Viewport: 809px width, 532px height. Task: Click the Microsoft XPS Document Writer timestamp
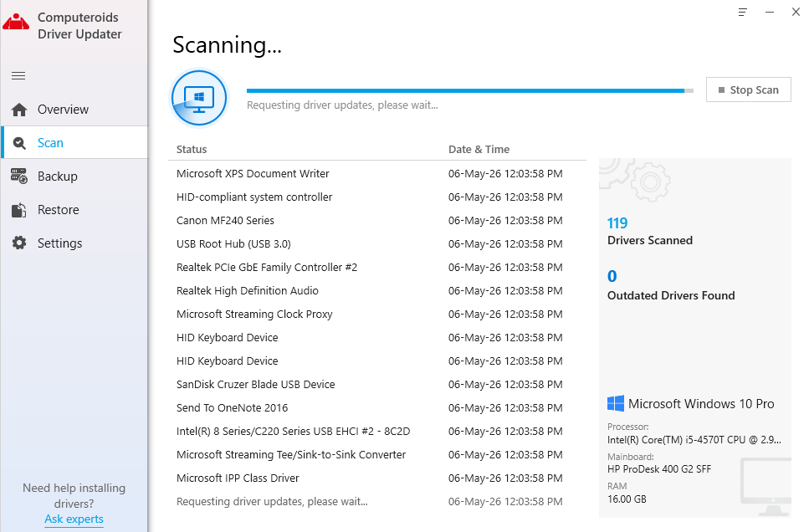point(505,174)
